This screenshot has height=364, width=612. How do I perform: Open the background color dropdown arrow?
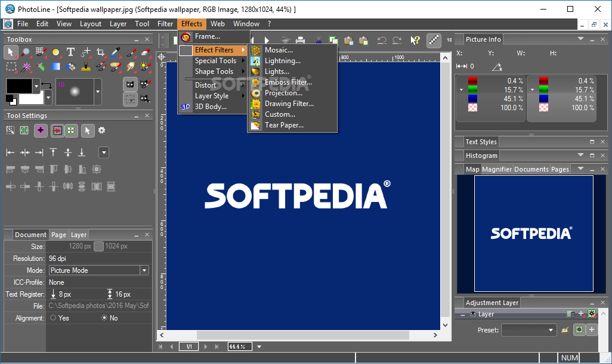[48, 98]
